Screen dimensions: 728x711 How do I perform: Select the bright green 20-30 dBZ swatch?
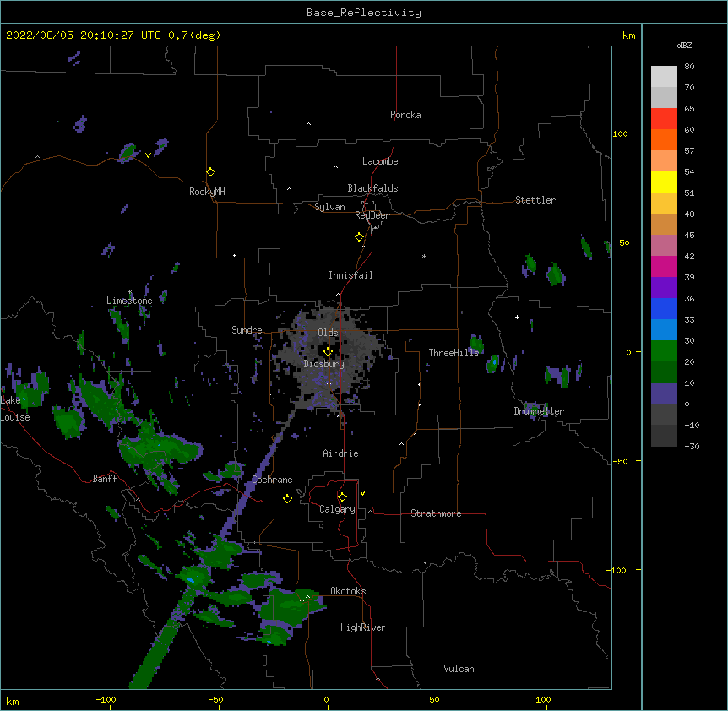pyautogui.click(x=664, y=351)
